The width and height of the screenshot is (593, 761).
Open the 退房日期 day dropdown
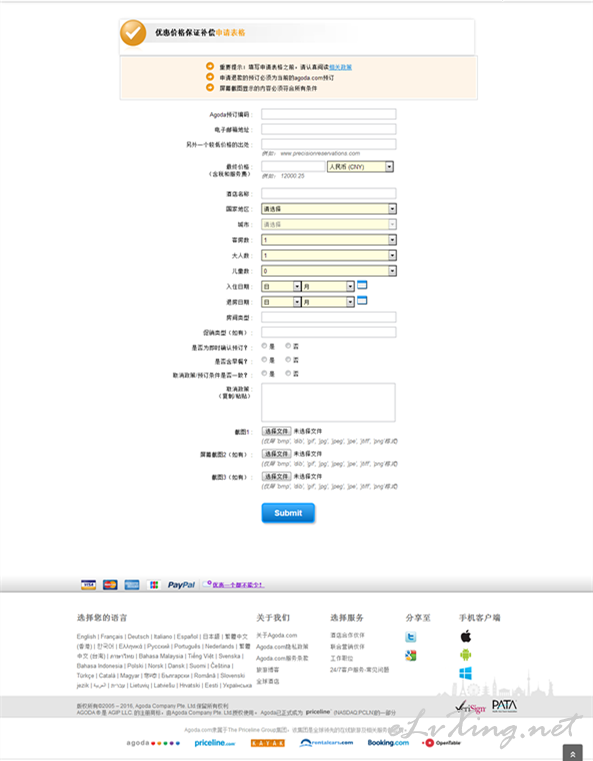click(x=281, y=302)
